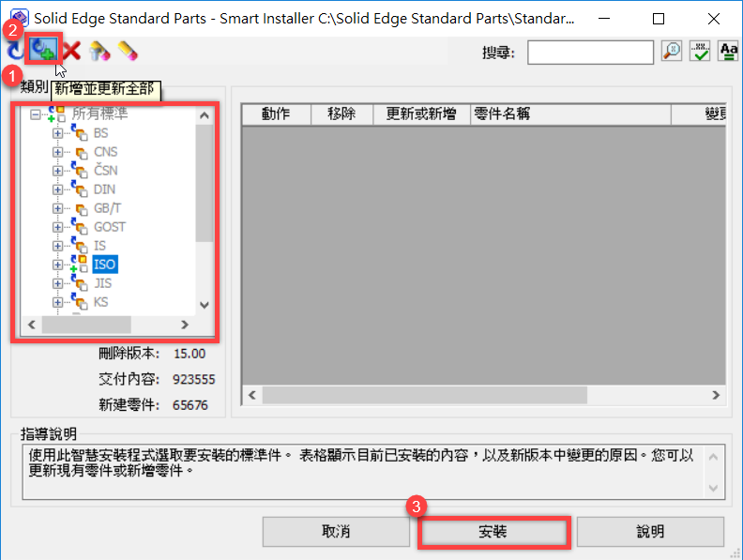Screen dimensions: 743x560
Task: Expand the CNS tree node
Action: [x=57, y=152]
